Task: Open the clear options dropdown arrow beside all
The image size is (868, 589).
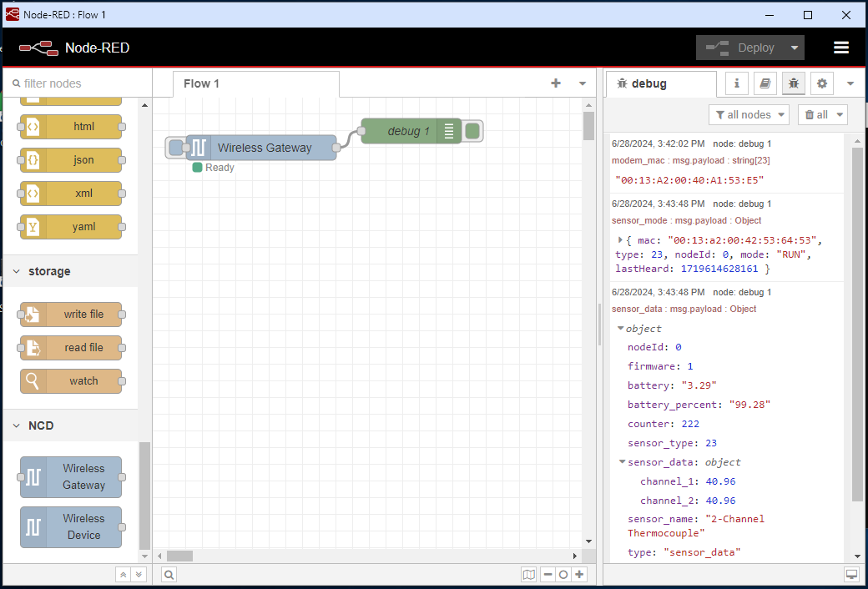Action: [x=840, y=114]
